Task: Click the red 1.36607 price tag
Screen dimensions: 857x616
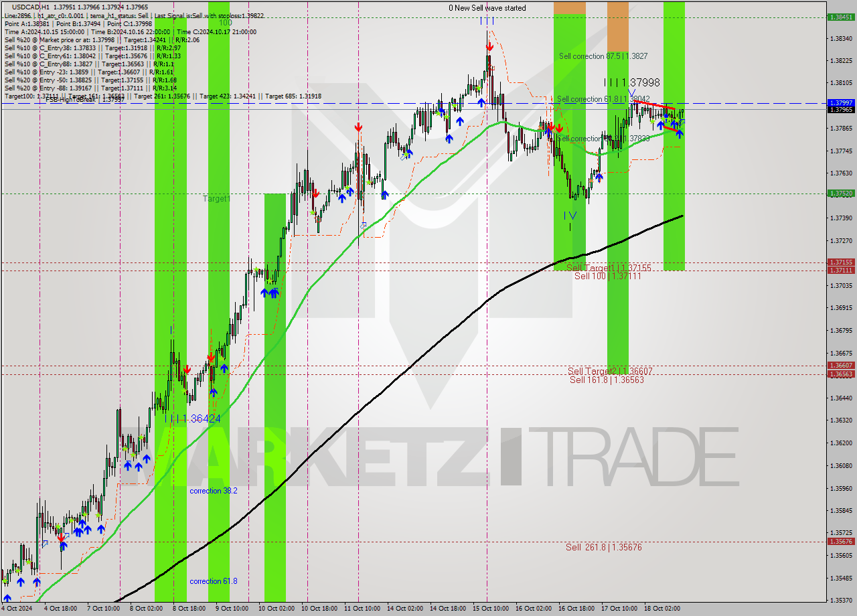Action: 840,366
